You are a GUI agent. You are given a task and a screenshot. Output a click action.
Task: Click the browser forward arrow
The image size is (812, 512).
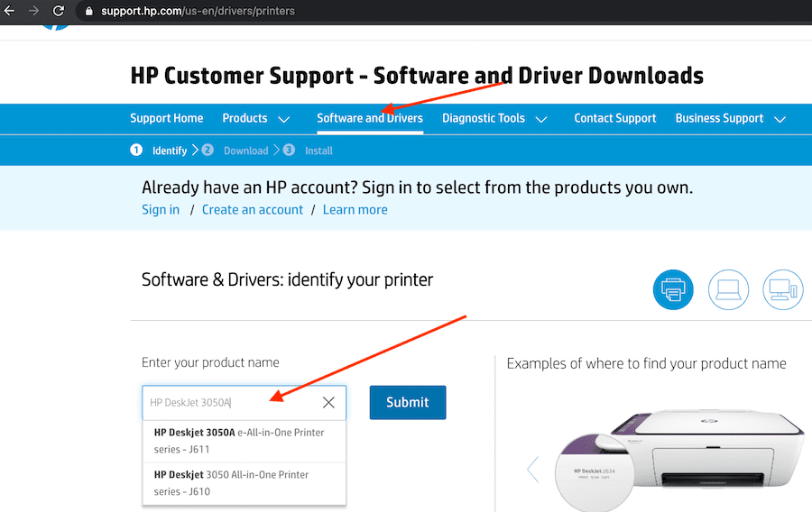(33, 10)
